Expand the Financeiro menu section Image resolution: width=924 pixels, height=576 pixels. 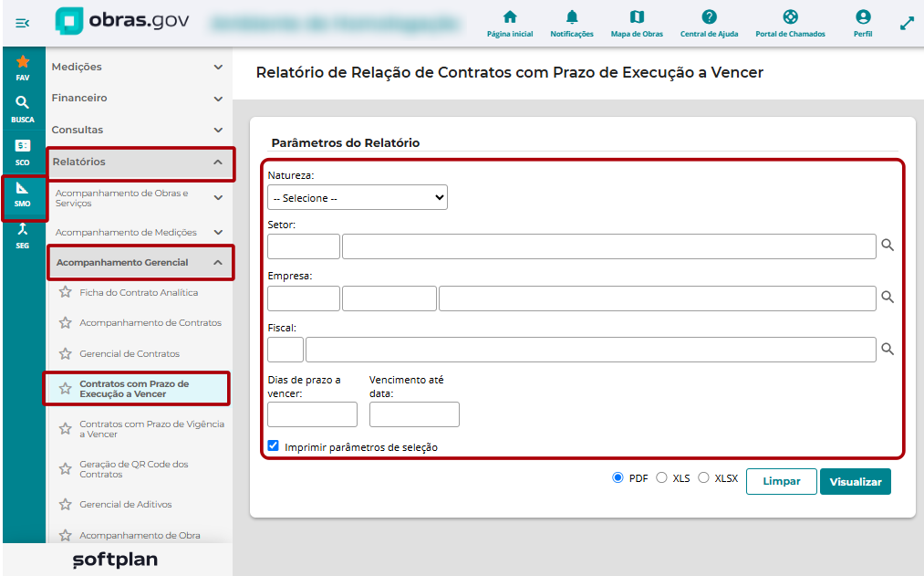click(x=139, y=98)
